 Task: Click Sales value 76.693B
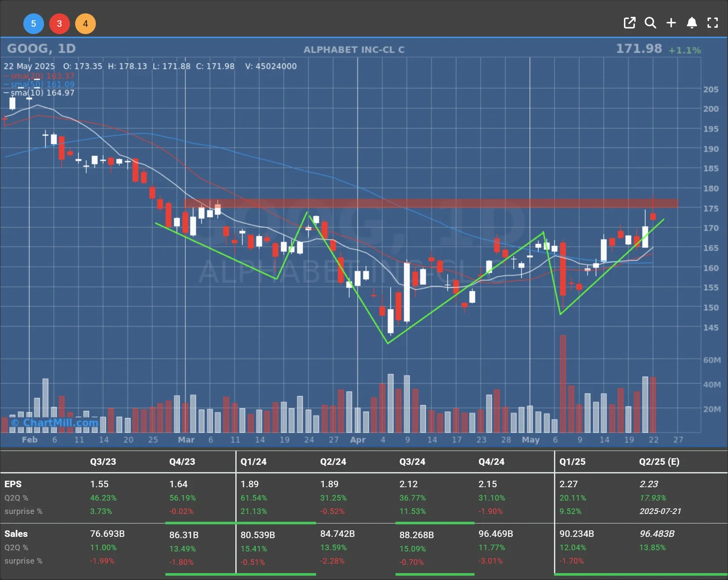(107, 534)
